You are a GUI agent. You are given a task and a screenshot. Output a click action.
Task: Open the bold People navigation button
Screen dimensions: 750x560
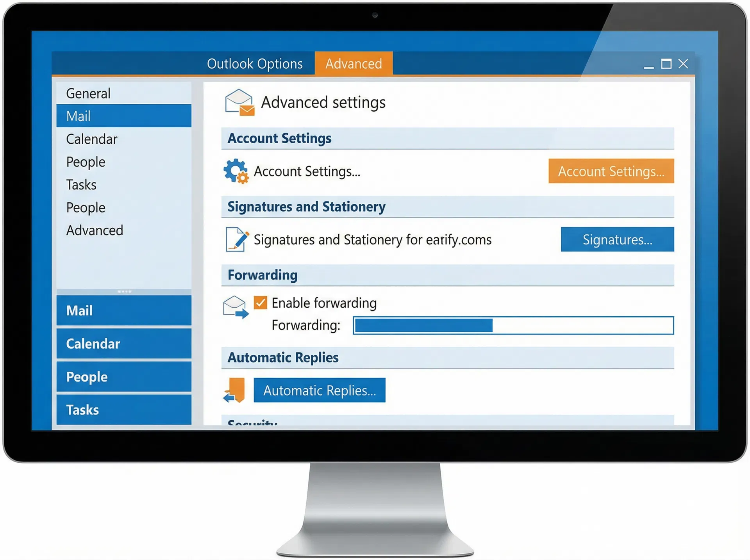[124, 377]
